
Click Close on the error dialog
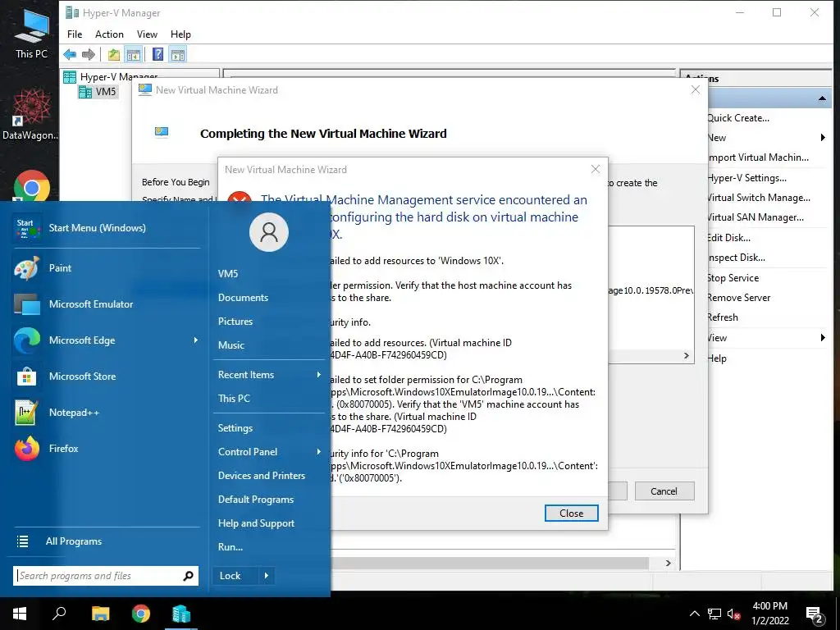[571, 514]
